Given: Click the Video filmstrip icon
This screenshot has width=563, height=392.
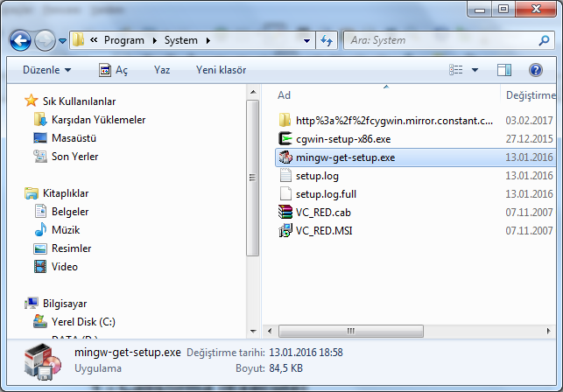Looking at the screenshot, I should 40,266.
